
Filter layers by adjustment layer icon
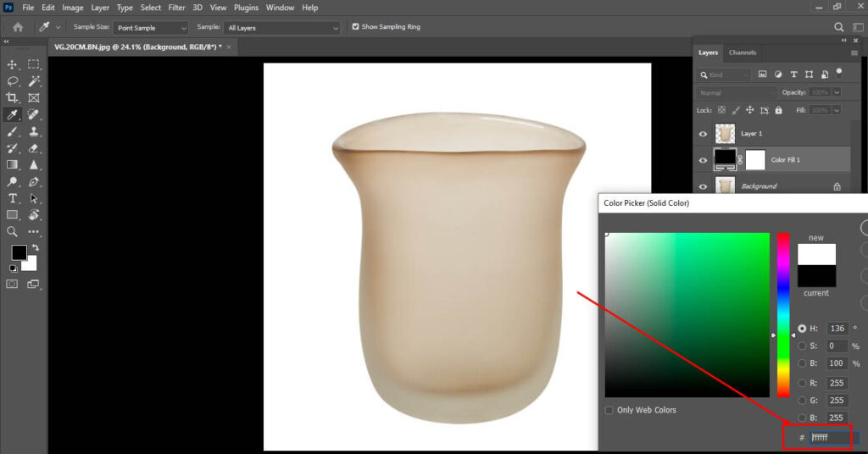pyautogui.click(x=778, y=74)
